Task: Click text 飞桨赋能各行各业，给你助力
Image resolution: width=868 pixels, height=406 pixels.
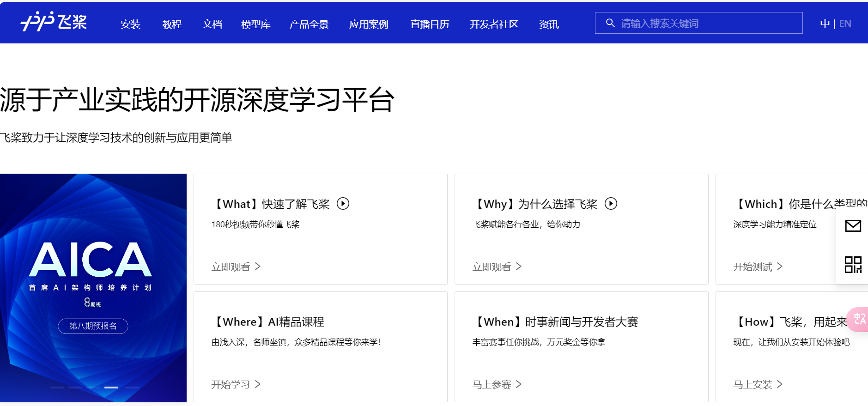Action: tap(526, 224)
